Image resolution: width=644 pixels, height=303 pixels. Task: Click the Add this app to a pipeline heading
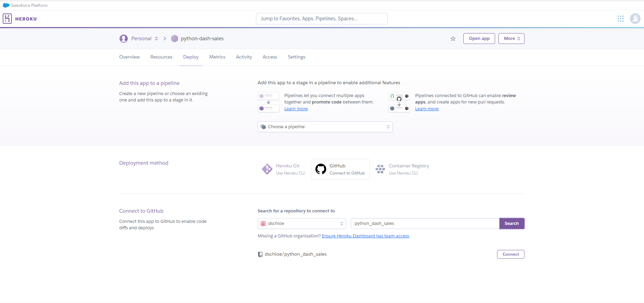[x=149, y=83]
